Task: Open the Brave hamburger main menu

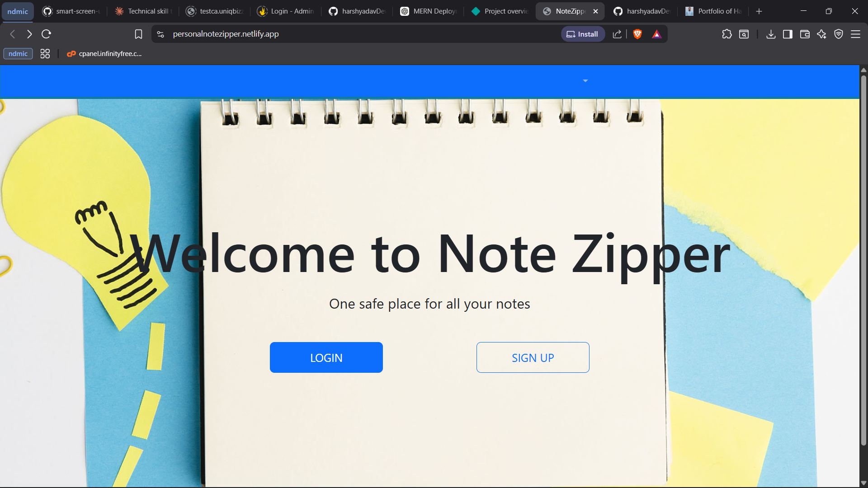Action: pos(855,34)
